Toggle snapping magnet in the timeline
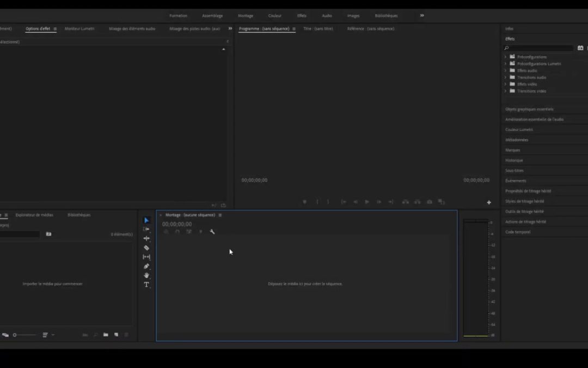Screen dimensions: 588x368 (177, 232)
